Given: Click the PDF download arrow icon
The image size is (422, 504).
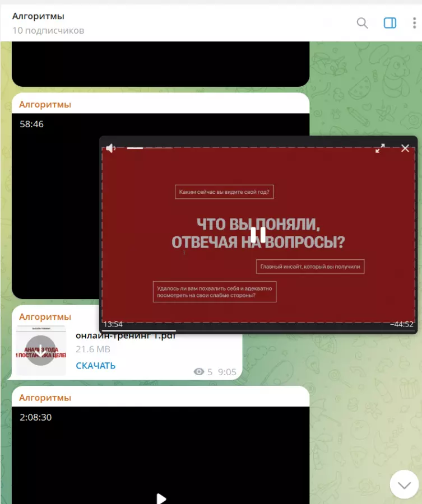Looking at the screenshot, I should (41, 351).
